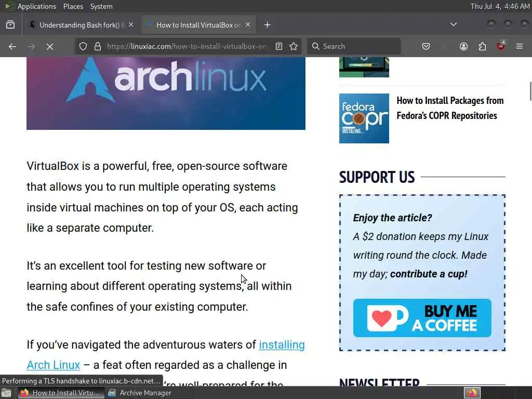This screenshot has width=532, height=399.
Task: Open the Fedora copr thumbnail
Action: (x=364, y=118)
